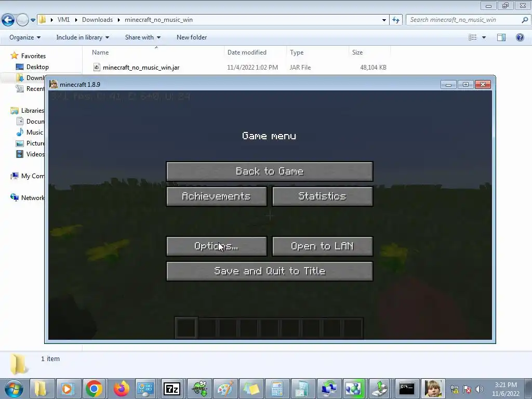Open 7-Zip from taskbar

coord(172,389)
